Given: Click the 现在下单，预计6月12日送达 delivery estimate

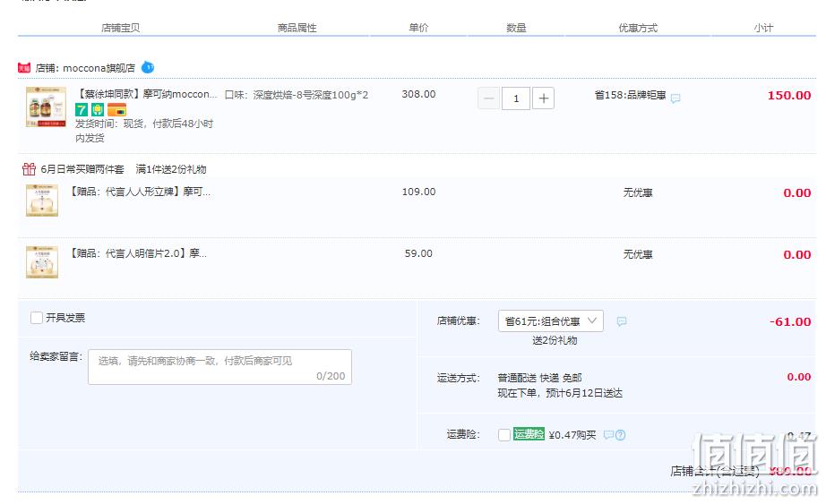Looking at the screenshot, I should tap(560, 393).
